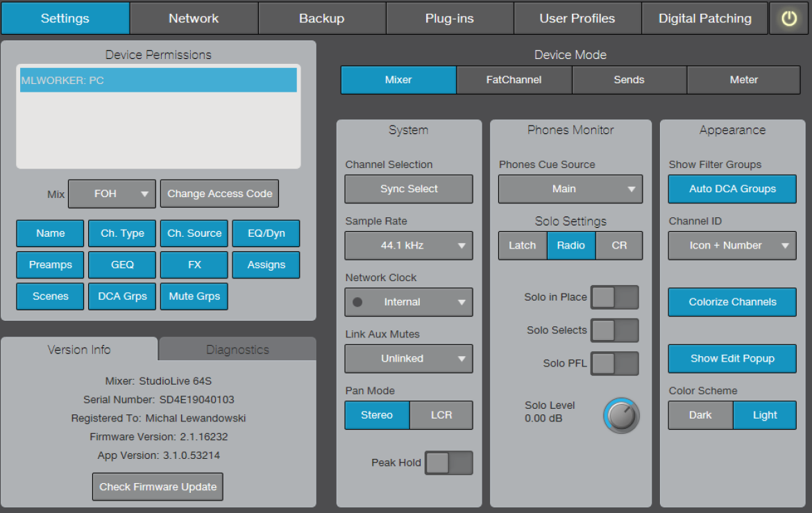
Task: Go to the Plug-ins tab
Action: click(x=450, y=19)
